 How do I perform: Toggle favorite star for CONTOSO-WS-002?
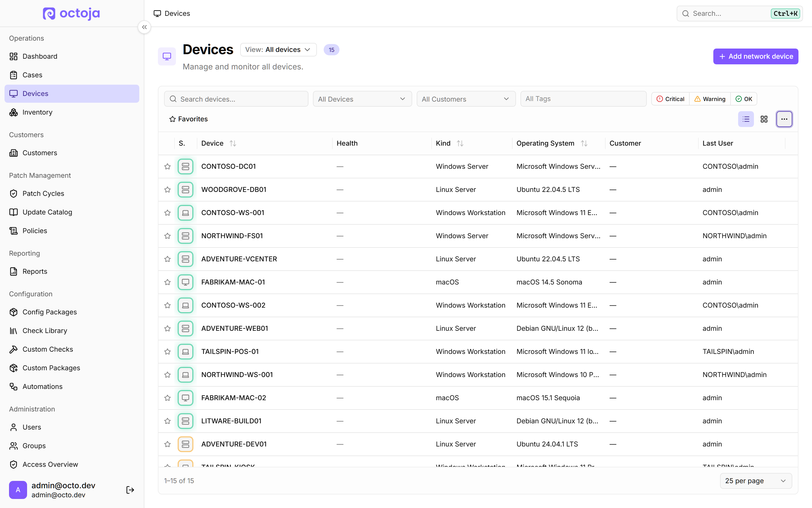167,305
